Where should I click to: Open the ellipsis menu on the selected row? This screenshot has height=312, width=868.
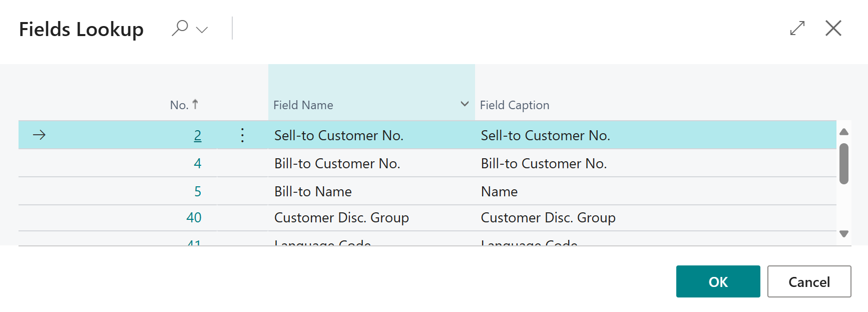tap(242, 135)
